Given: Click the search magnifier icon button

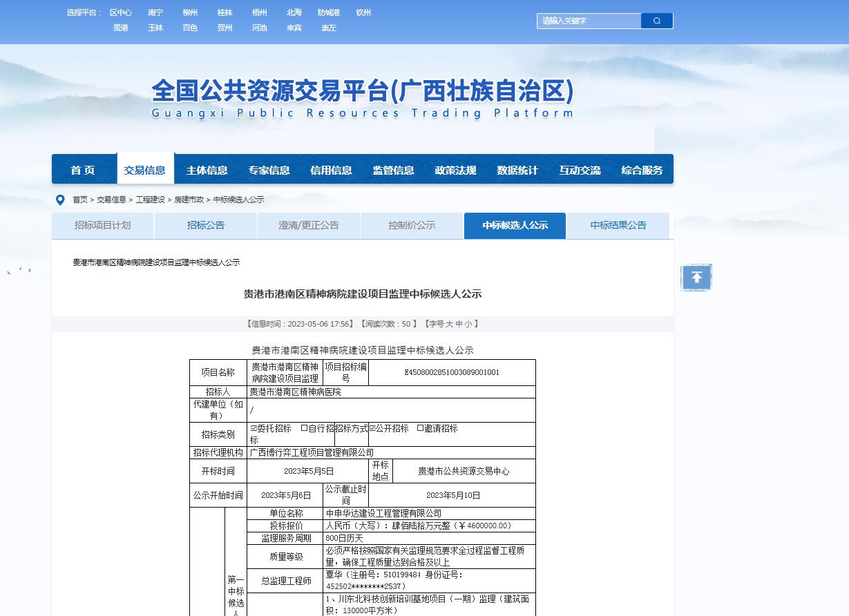Looking at the screenshot, I should pos(656,21).
